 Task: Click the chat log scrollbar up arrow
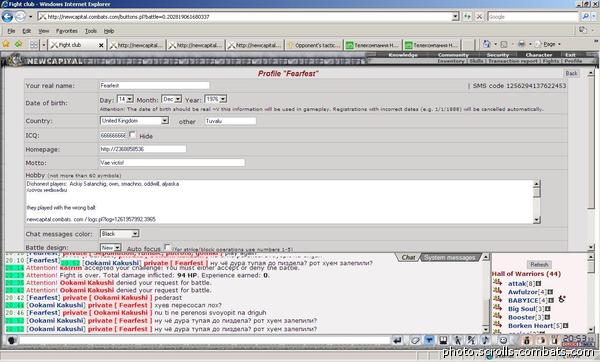pos(486,257)
